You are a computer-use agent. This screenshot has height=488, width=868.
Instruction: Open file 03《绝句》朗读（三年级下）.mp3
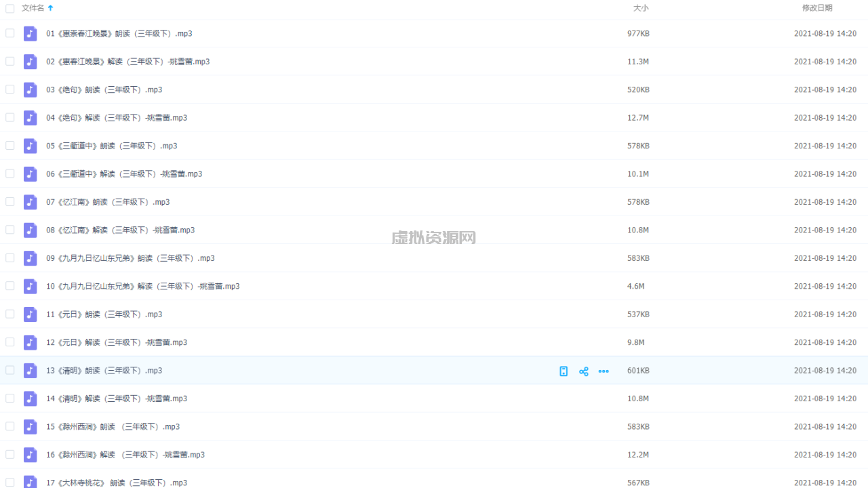pos(104,90)
